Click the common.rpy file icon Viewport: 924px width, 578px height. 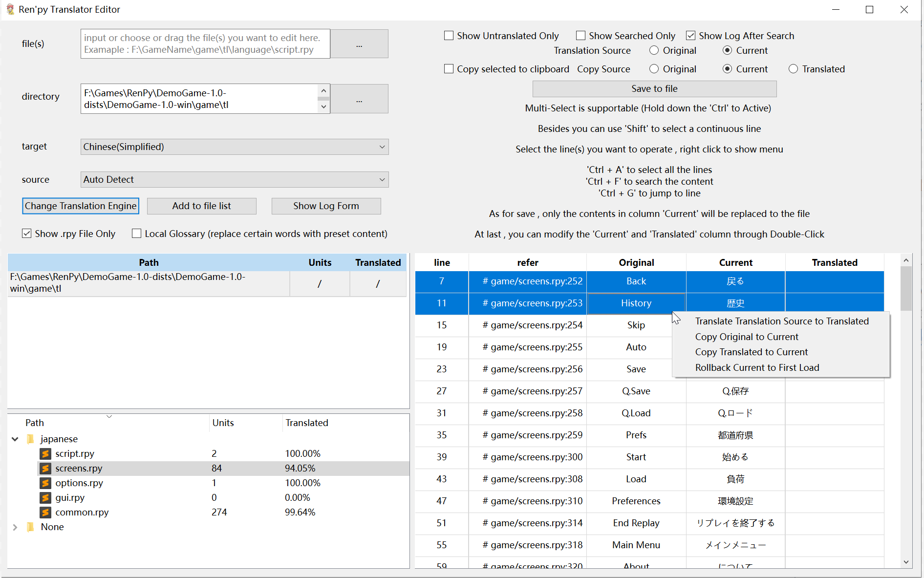pyautogui.click(x=45, y=512)
